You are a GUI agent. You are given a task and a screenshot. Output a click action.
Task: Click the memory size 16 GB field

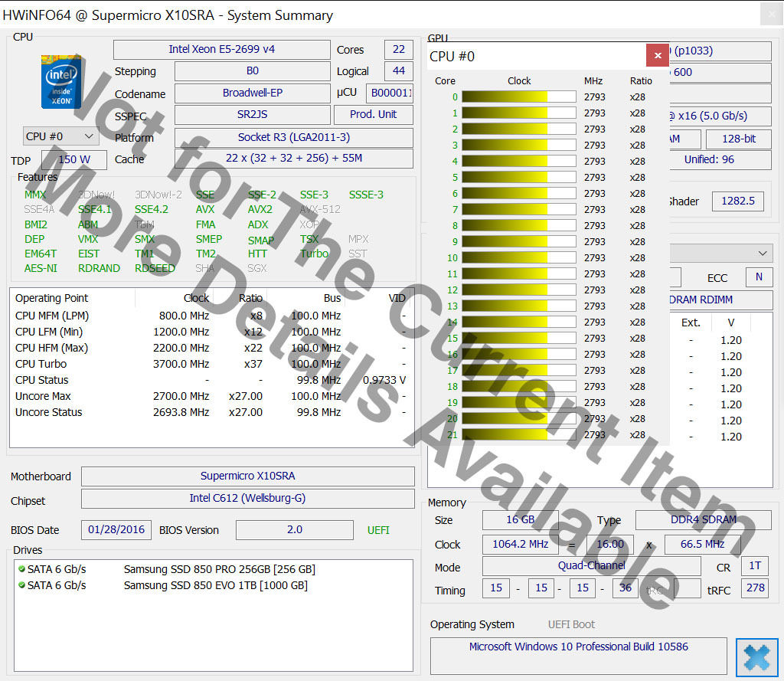coord(520,520)
